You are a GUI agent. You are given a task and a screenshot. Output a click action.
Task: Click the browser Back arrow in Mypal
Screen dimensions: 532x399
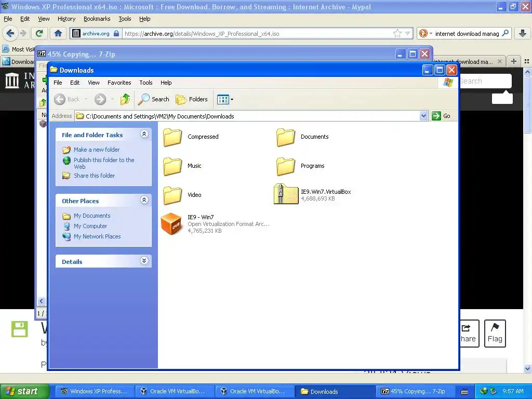pyautogui.click(x=10, y=33)
